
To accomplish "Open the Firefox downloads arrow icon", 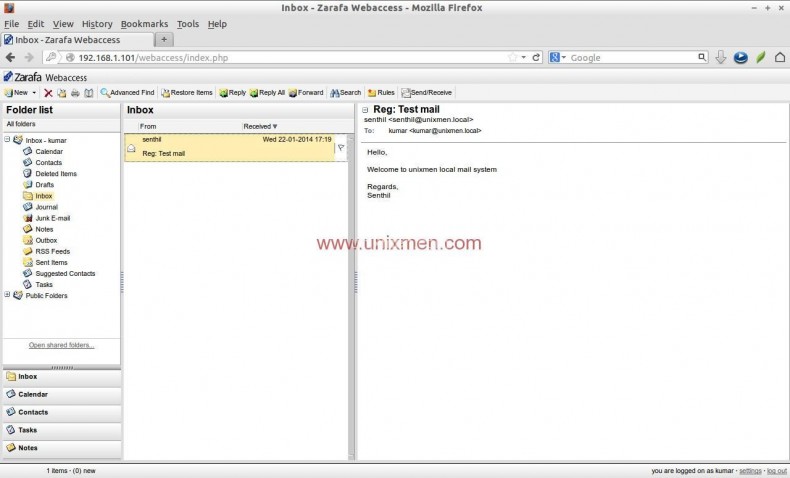I will pyautogui.click(x=721, y=57).
